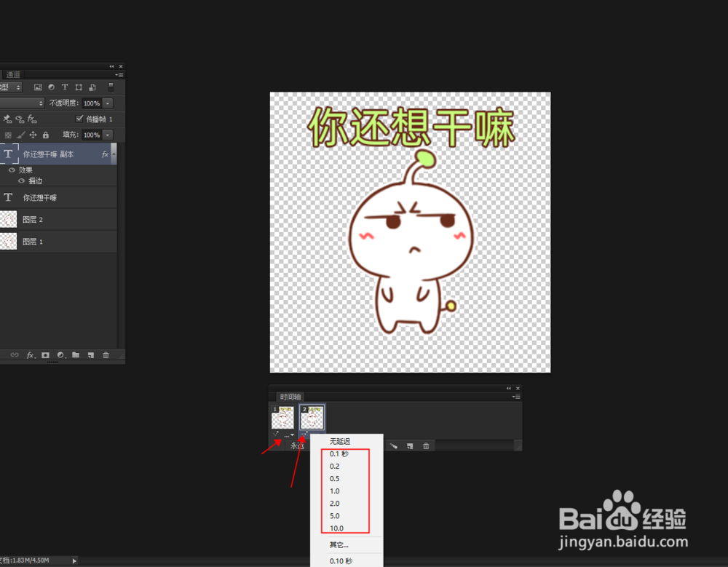Viewport: 728px width, 567px height.
Task: Choose 0.10 秒 delay menu entry
Action: [347, 561]
